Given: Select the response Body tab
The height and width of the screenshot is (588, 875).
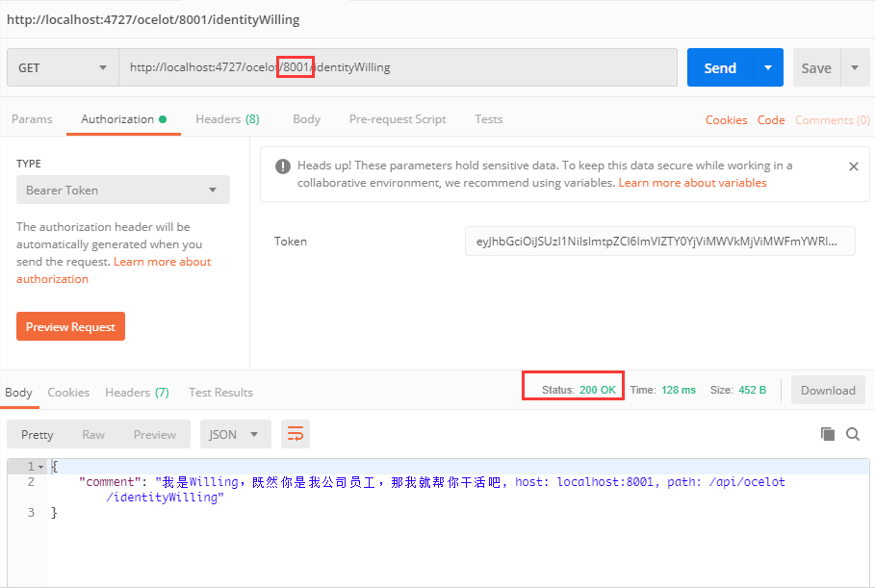Looking at the screenshot, I should [18, 393].
